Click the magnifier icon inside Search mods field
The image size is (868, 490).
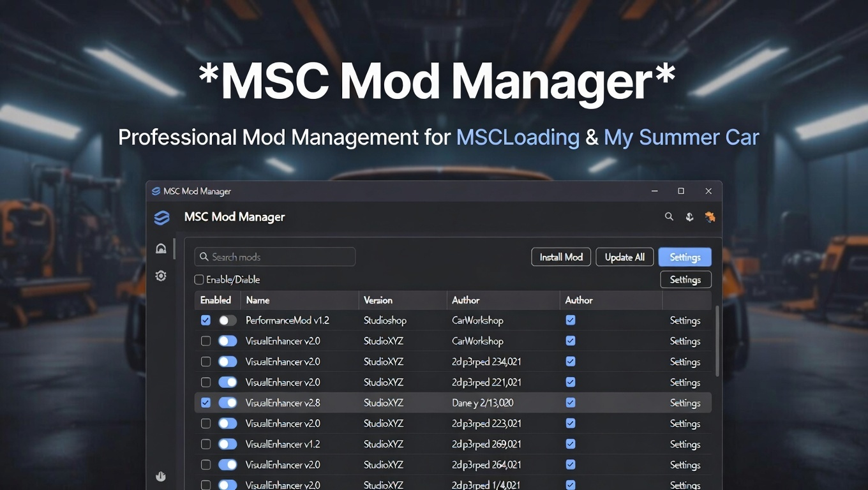204,257
